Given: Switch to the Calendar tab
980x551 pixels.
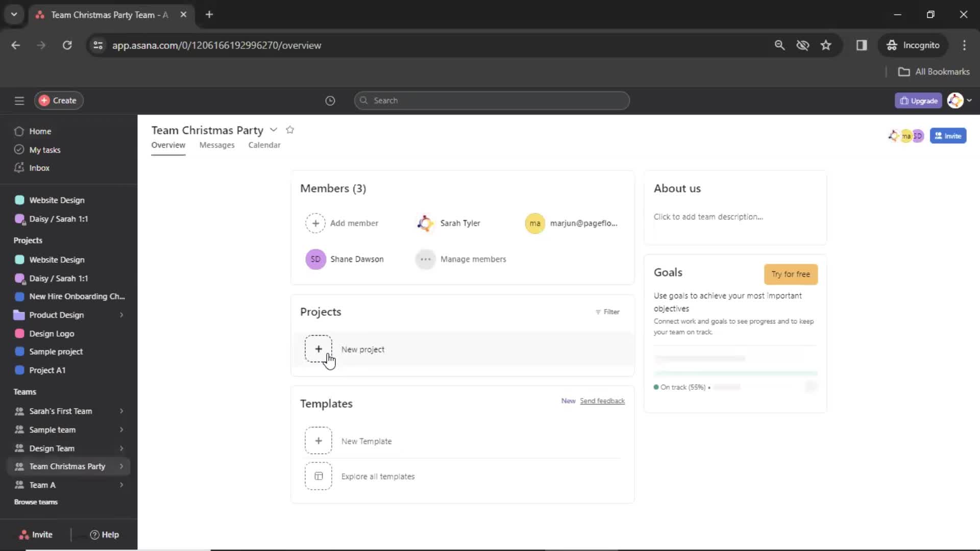Looking at the screenshot, I should coord(264,145).
